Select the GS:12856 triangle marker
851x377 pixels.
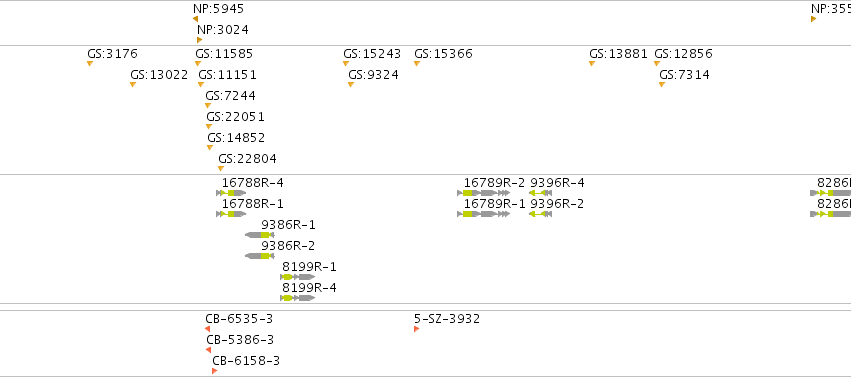(x=657, y=63)
